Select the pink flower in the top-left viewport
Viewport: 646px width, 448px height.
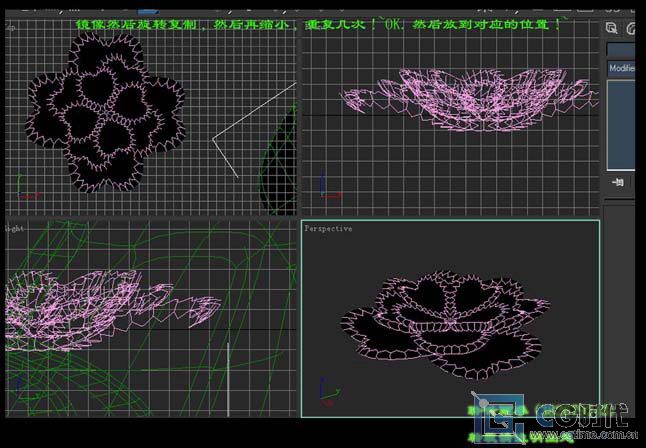click(x=105, y=110)
